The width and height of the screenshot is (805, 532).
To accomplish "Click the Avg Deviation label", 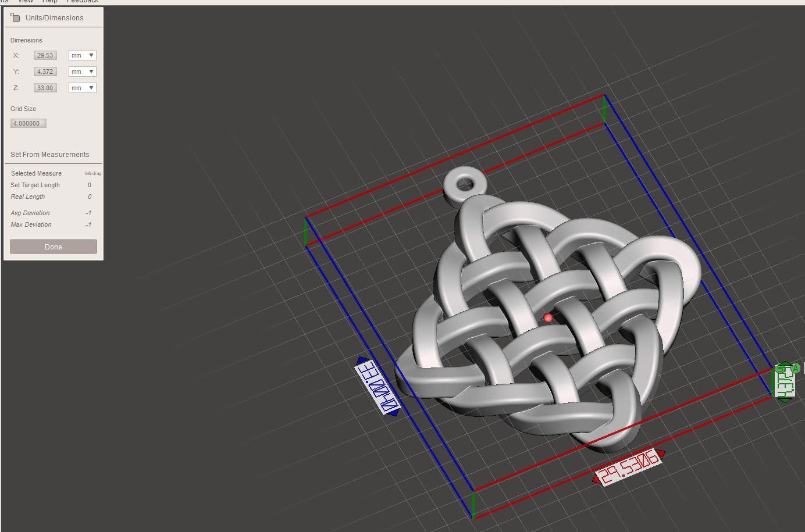I will coord(30,213).
